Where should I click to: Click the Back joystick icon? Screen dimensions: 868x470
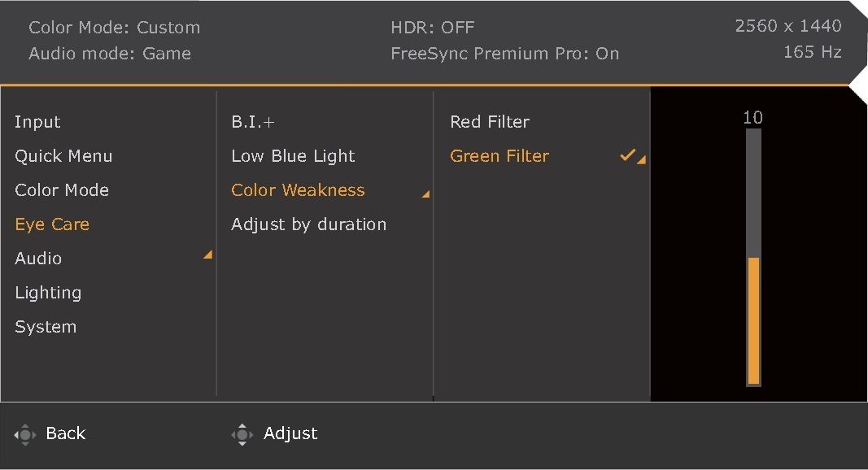click(x=25, y=434)
